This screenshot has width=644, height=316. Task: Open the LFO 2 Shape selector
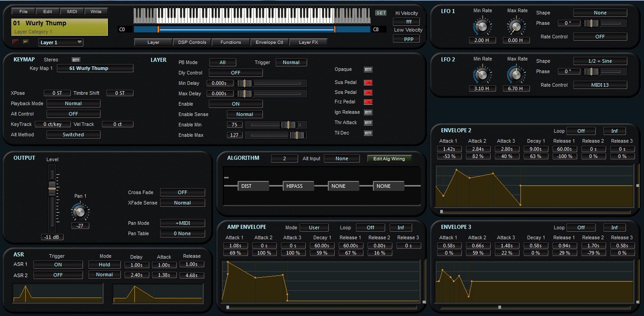(600, 61)
